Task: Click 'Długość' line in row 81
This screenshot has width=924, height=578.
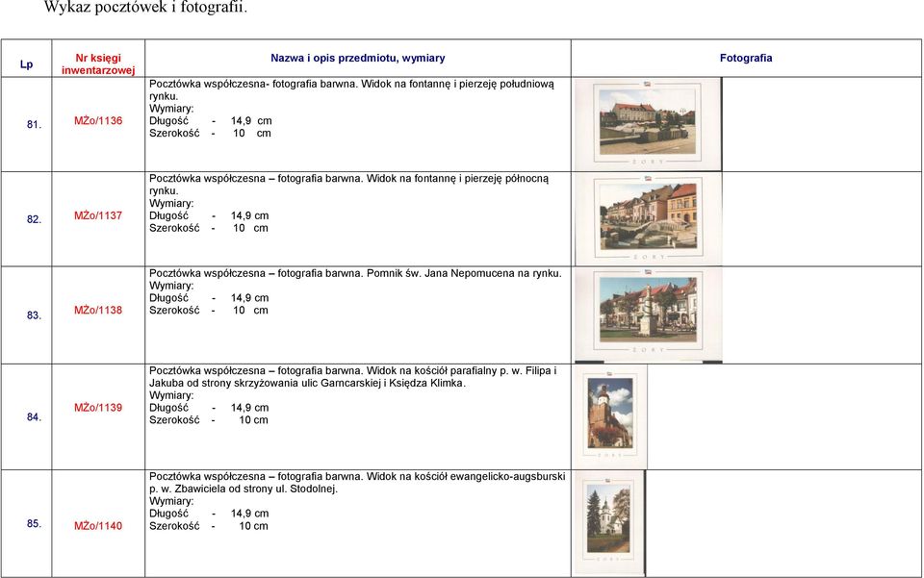Action: tap(211, 120)
